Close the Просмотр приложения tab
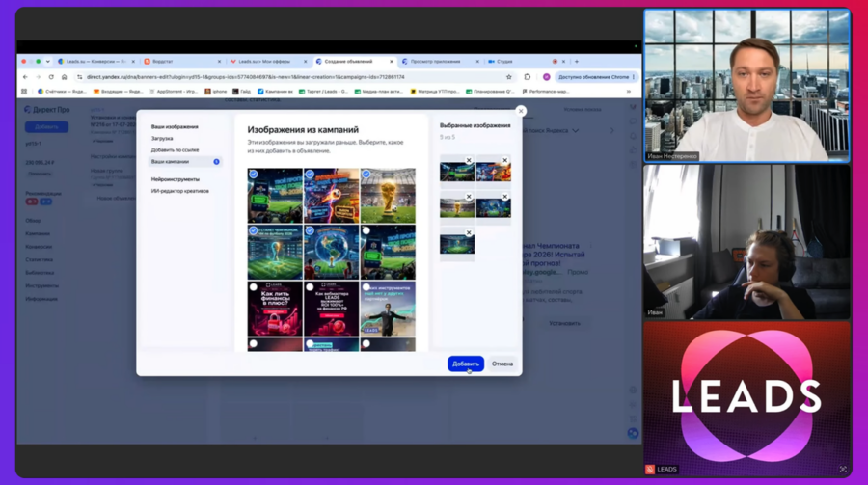 click(x=477, y=62)
